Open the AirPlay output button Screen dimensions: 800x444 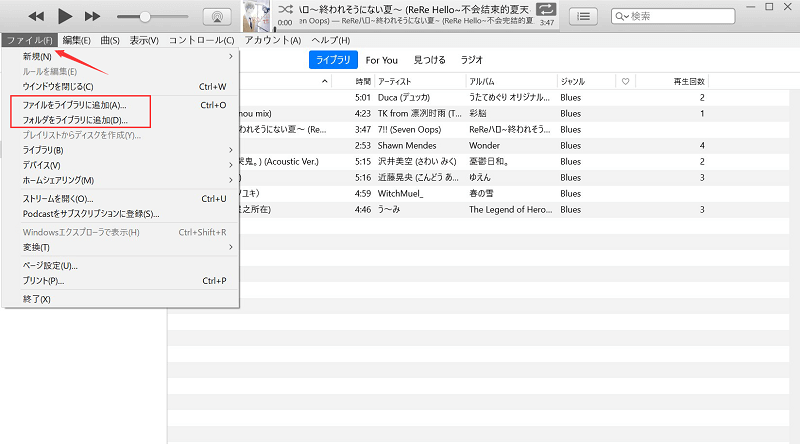click(x=217, y=17)
